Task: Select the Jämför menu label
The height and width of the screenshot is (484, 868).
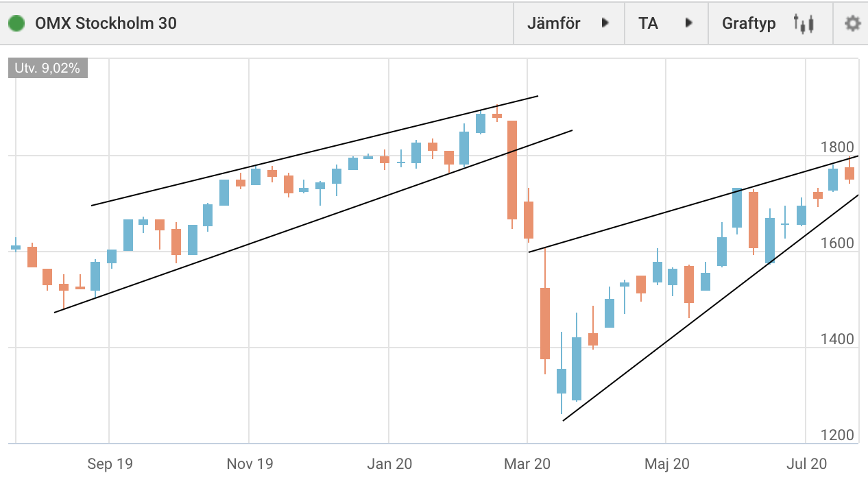Action: 553,23
